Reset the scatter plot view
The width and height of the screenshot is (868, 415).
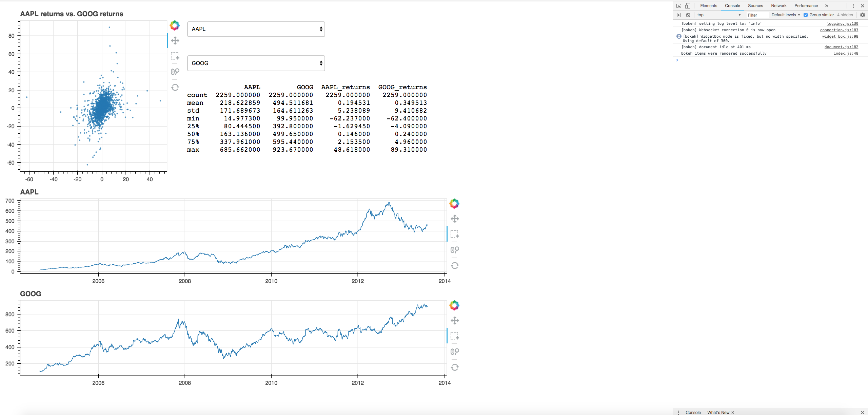point(175,87)
